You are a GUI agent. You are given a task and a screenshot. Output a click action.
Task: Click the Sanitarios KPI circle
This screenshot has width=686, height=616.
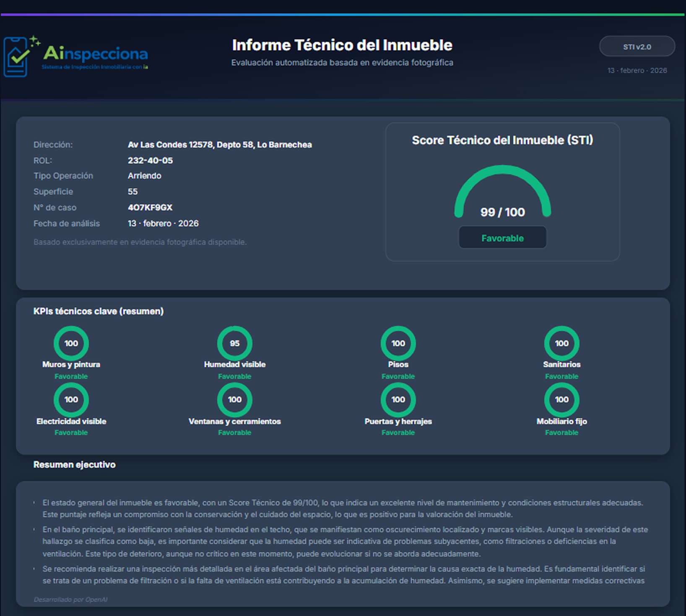click(561, 343)
